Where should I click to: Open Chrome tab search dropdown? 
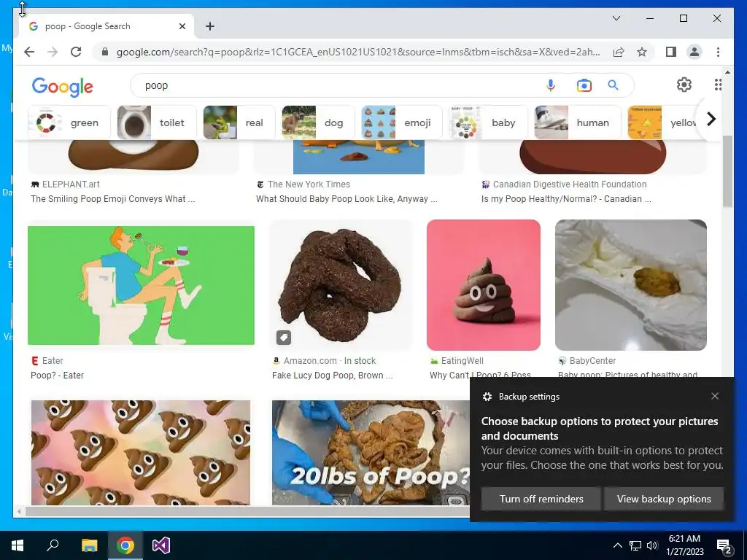(616, 18)
